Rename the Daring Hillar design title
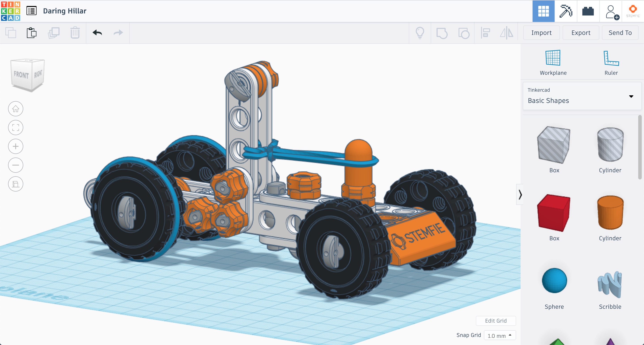The height and width of the screenshot is (345, 644). (65, 11)
